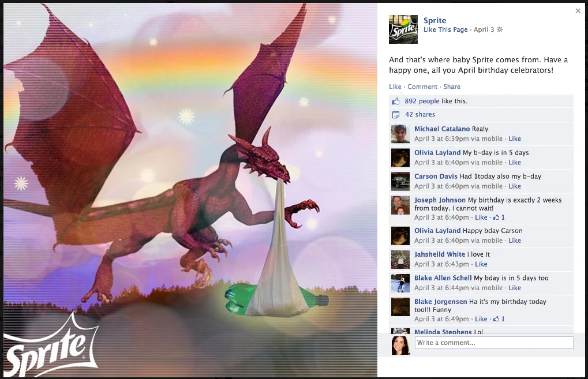Click the Sprite page profile picture
Screen dimensions: 588x379
coord(402,28)
